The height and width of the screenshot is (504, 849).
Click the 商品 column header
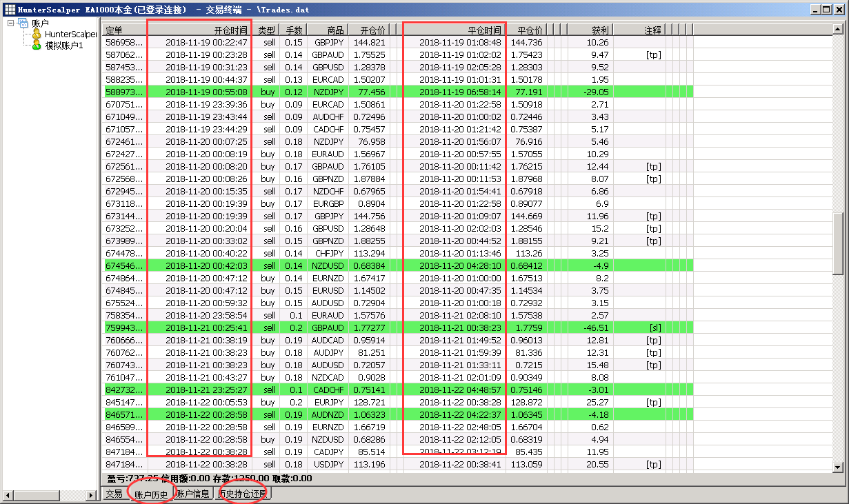coord(328,30)
